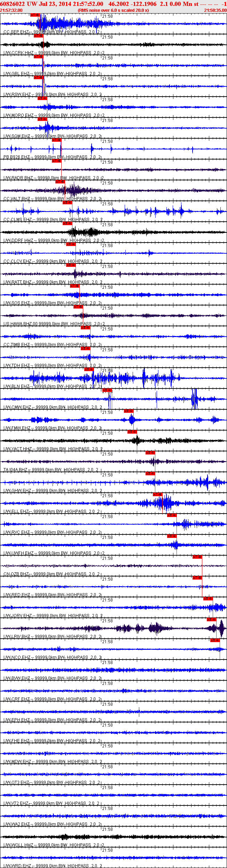The image size is (227, 868).
Task: Click the UW.SQM EHZ station label
Action: pyautogui.click(x=17, y=136)
